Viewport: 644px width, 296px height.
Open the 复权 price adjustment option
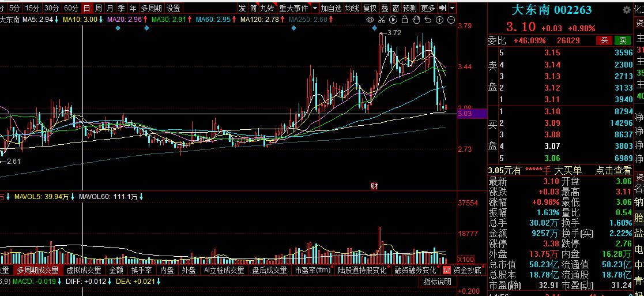(370, 8)
